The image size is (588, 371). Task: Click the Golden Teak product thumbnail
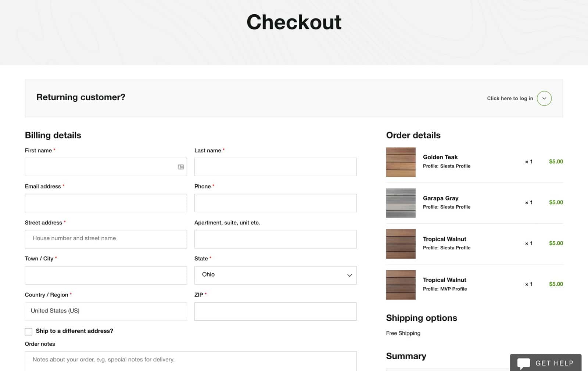pos(401,162)
